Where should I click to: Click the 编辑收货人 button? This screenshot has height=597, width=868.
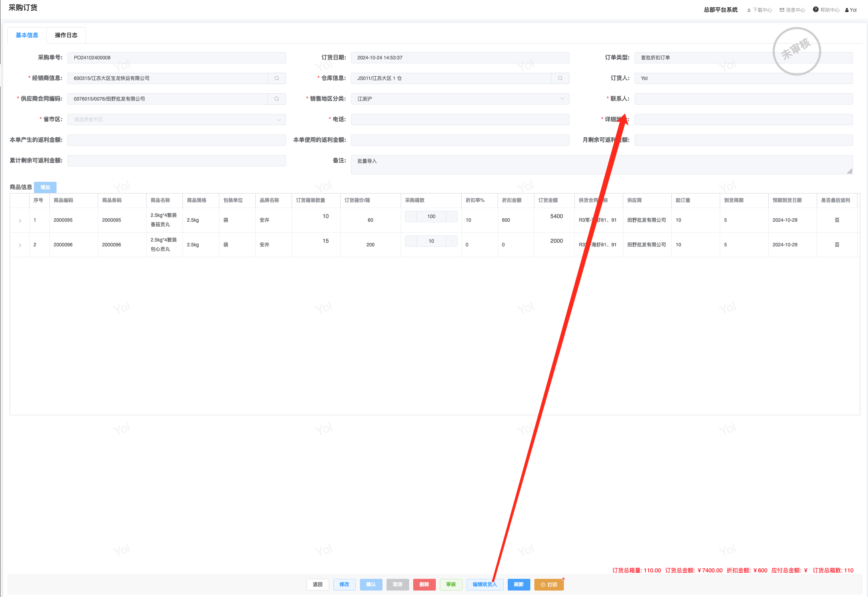tap(485, 584)
